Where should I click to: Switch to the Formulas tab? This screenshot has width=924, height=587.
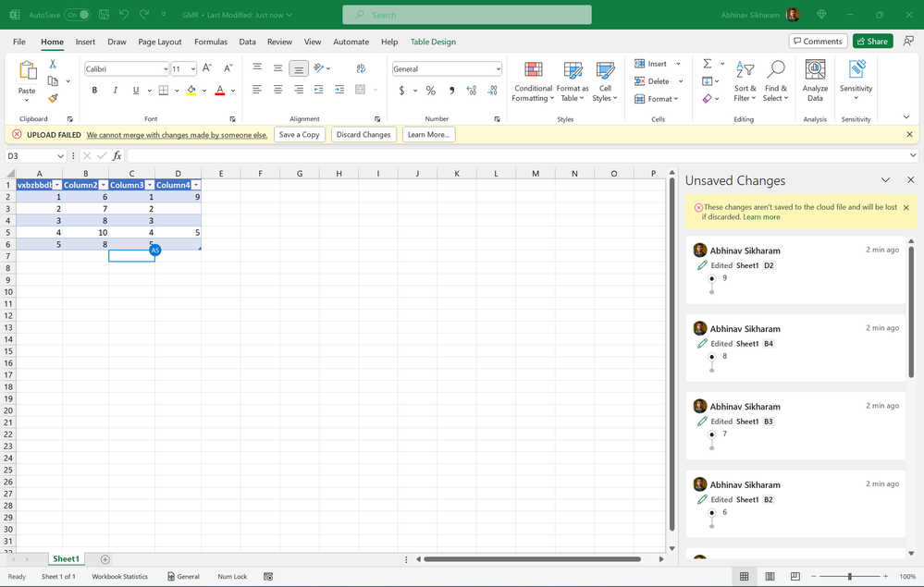coord(210,42)
